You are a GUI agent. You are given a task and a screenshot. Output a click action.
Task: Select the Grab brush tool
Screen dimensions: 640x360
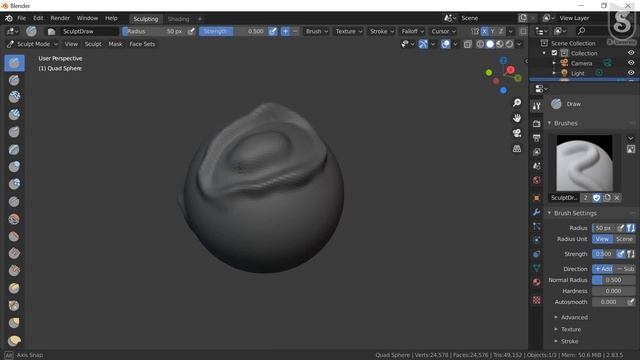click(x=14, y=323)
